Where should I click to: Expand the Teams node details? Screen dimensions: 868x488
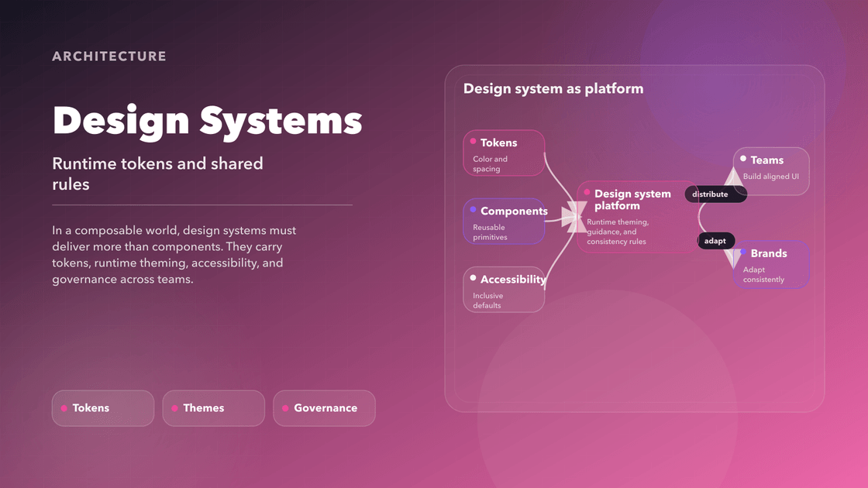(x=771, y=170)
